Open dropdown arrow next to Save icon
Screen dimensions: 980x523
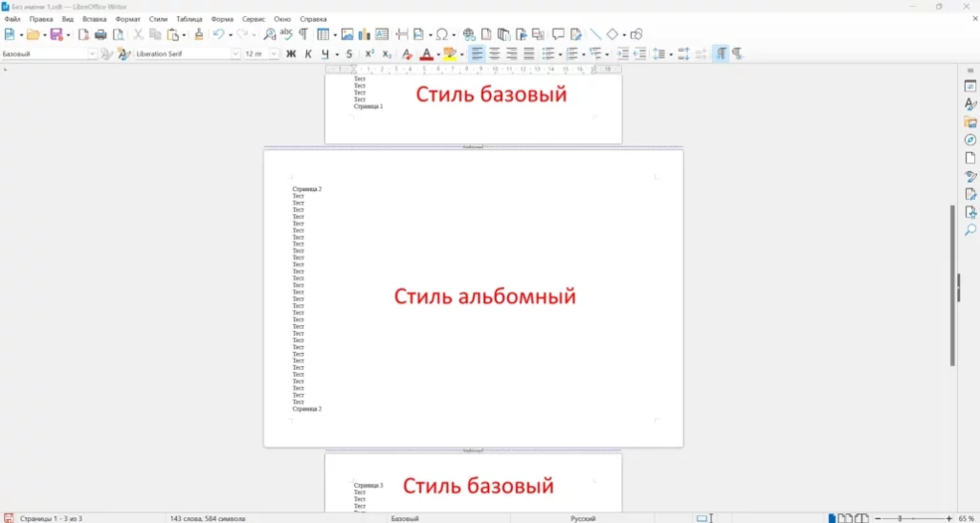click(68, 35)
